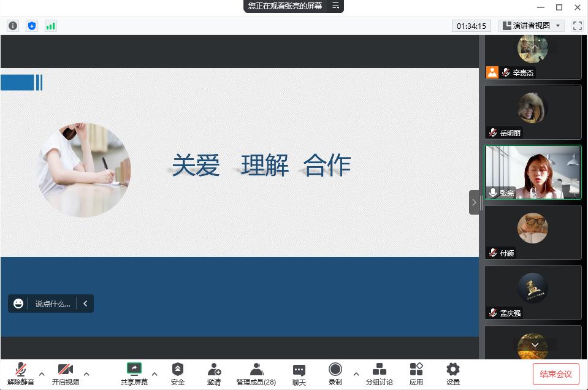Open 分组讨论 breakout rooms

pos(379,374)
